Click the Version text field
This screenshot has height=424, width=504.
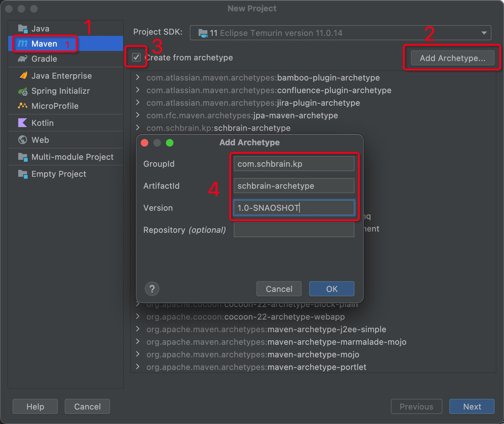click(294, 208)
